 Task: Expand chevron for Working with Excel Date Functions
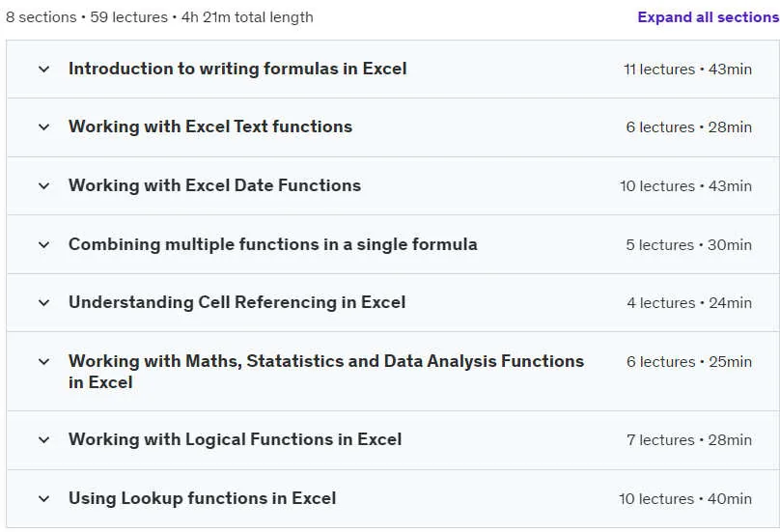(43, 186)
